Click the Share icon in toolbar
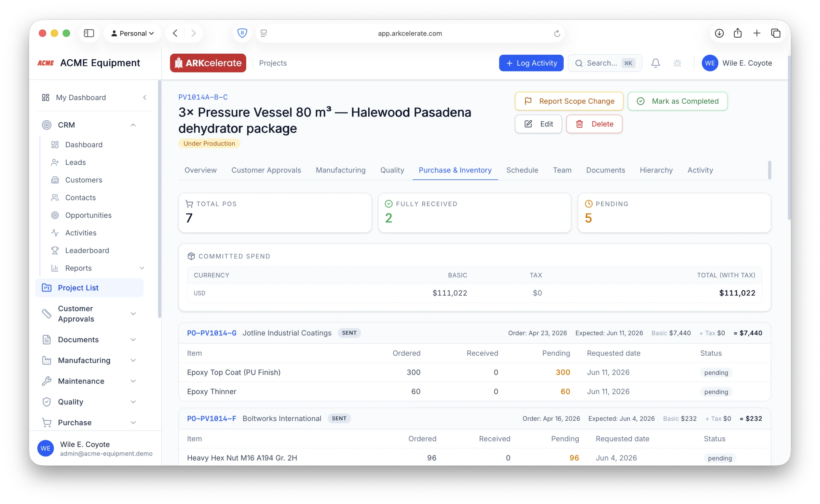 738,33
